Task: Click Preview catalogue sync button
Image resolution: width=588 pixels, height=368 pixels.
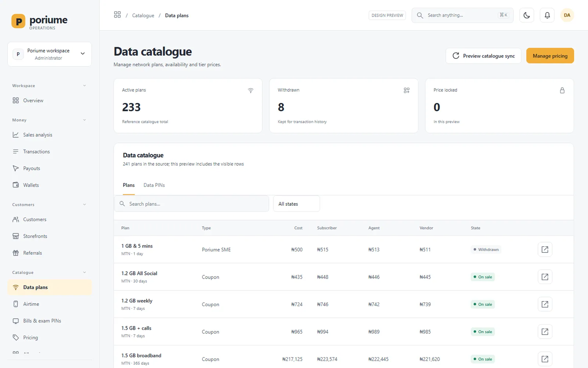Action: click(x=483, y=56)
